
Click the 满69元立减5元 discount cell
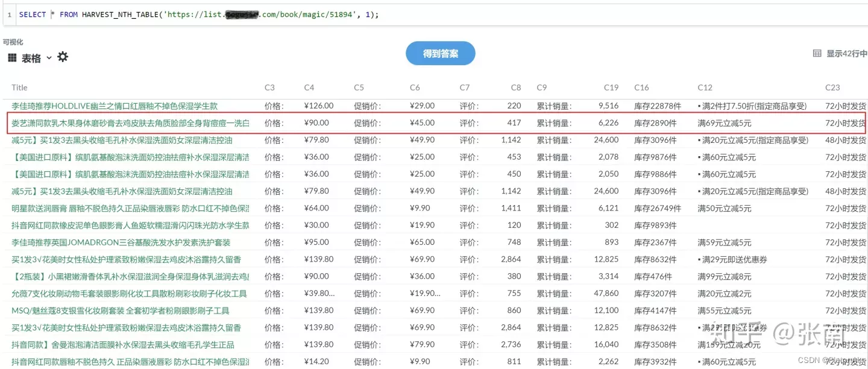725,122
